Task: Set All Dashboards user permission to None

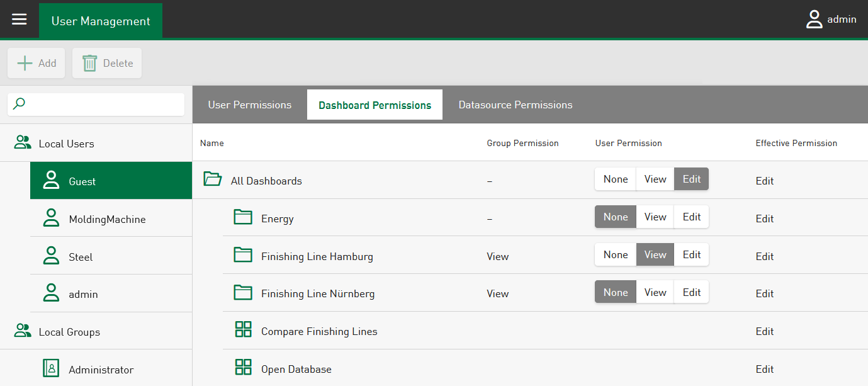Action: coord(615,179)
